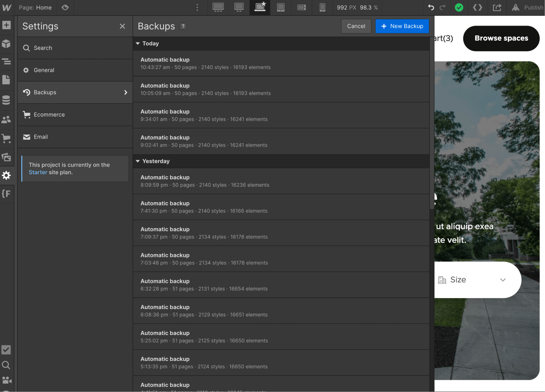Open Ecommerce settings
This screenshot has height=392, width=545.
tap(75, 114)
